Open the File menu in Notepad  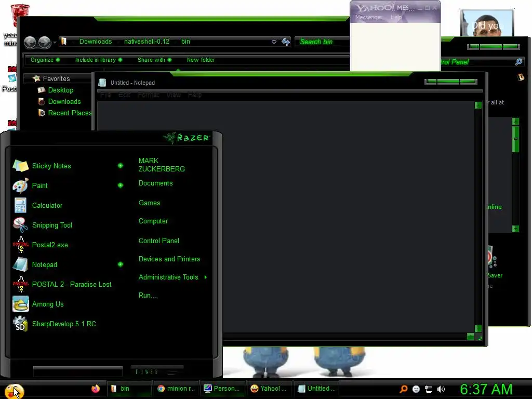[x=105, y=95]
